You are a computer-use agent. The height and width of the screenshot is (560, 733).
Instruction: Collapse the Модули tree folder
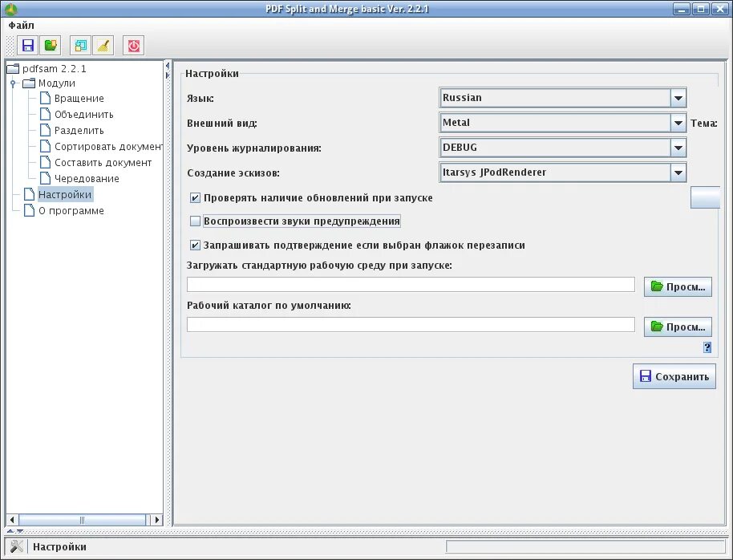(x=13, y=83)
